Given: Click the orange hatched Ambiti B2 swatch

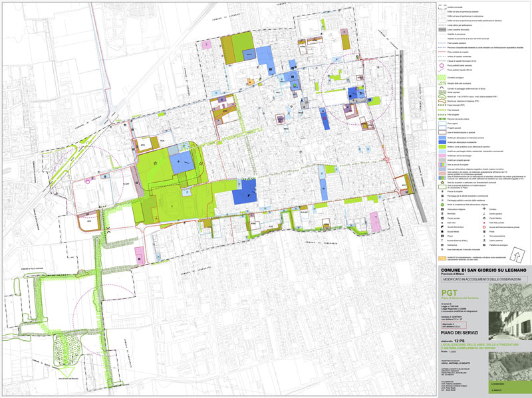Looking at the screenshot, I should pyautogui.click(x=442, y=258).
